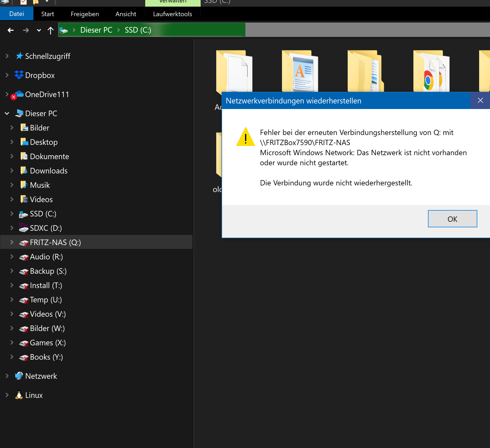Screen dimensions: 490x448
Task: Expand the Downloads tree node
Action: 12,171
